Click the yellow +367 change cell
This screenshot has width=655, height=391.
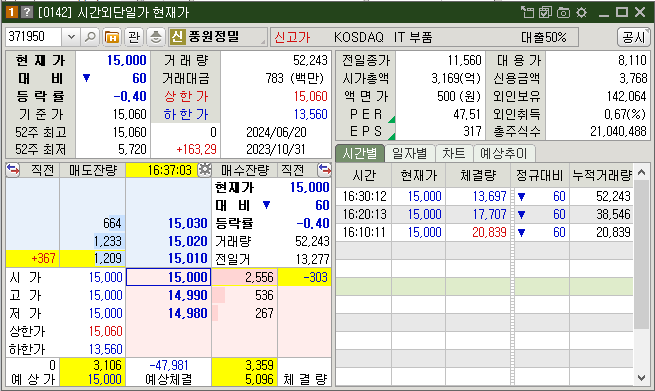coord(33,259)
